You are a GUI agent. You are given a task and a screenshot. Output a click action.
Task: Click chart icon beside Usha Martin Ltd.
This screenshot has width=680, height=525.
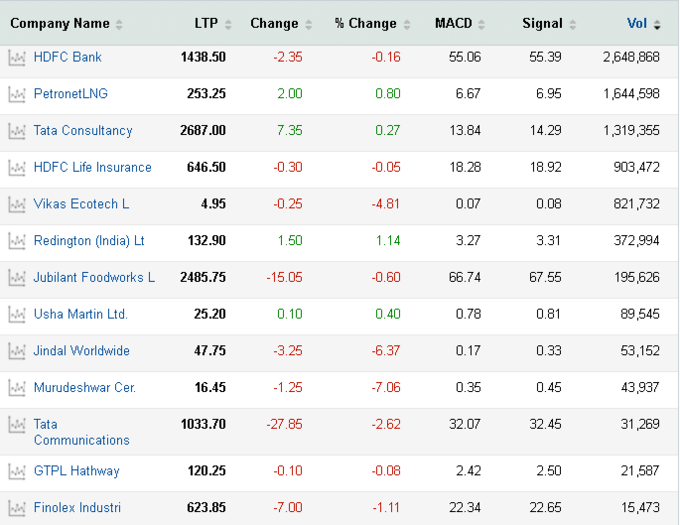coord(17,315)
